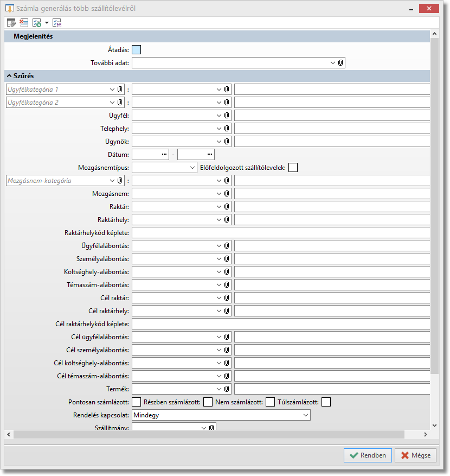Screen dimensions: 450x476
Task: Click the Megjelenítés section header
Action: (217, 36)
